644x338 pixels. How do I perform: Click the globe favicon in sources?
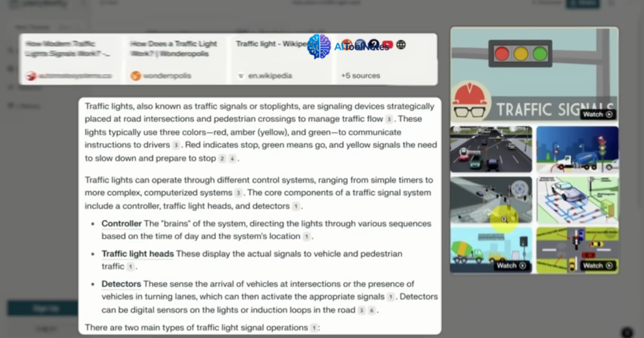[401, 45]
